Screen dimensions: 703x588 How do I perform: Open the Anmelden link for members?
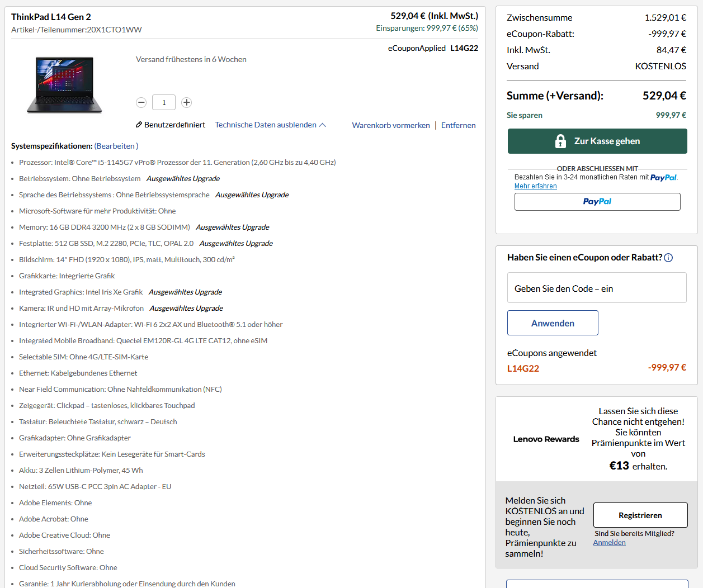[609, 542]
